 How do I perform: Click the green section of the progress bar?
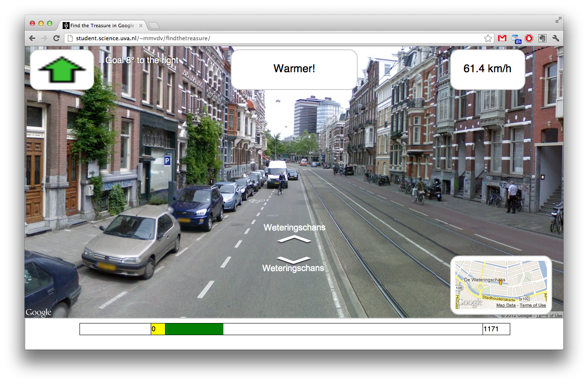pyautogui.click(x=194, y=329)
